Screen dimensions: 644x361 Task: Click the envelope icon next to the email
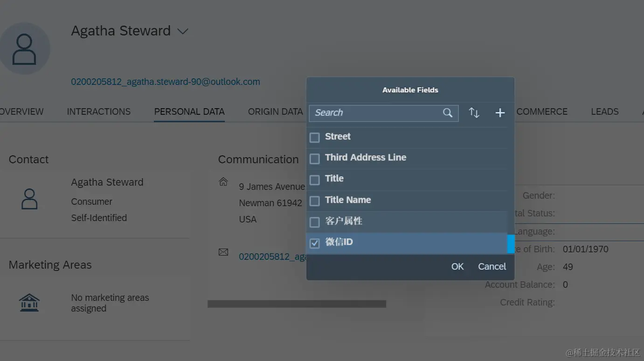tap(223, 252)
